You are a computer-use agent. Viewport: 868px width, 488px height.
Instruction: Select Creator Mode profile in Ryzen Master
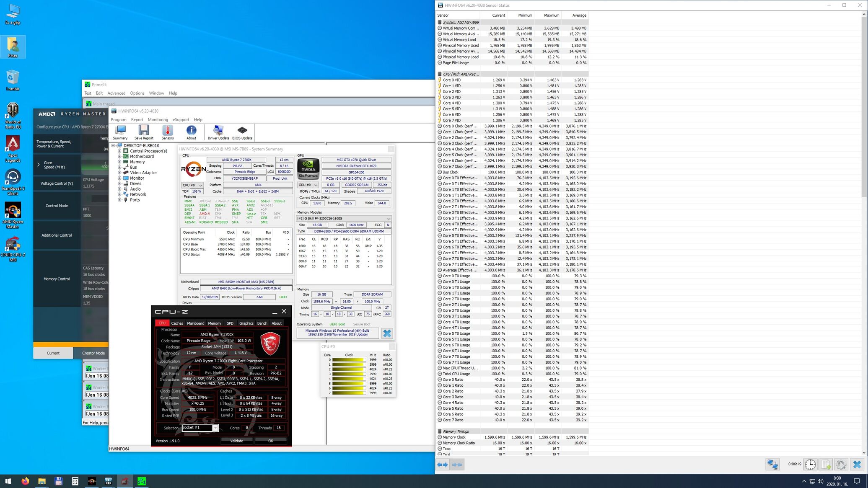pos(93,353)
